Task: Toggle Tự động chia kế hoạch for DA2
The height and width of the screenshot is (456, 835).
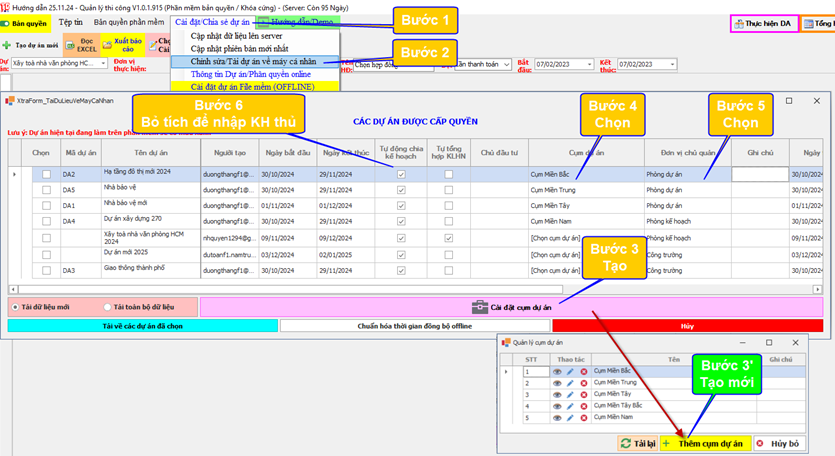Action: coord(401,174)
